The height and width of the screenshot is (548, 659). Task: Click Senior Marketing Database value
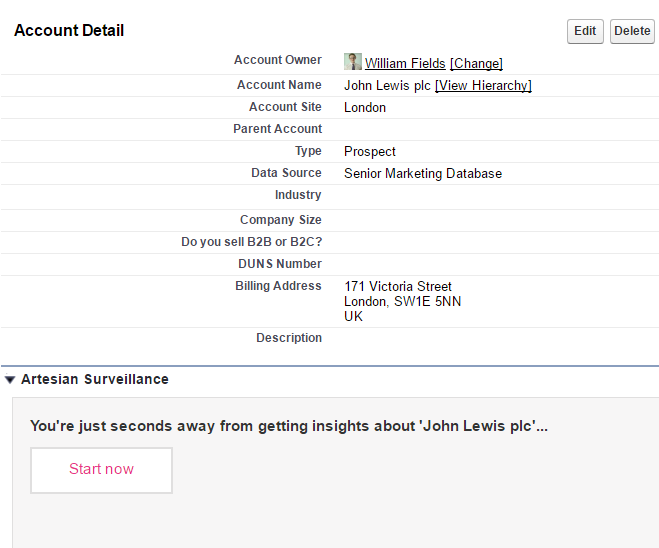pos(423,174)
